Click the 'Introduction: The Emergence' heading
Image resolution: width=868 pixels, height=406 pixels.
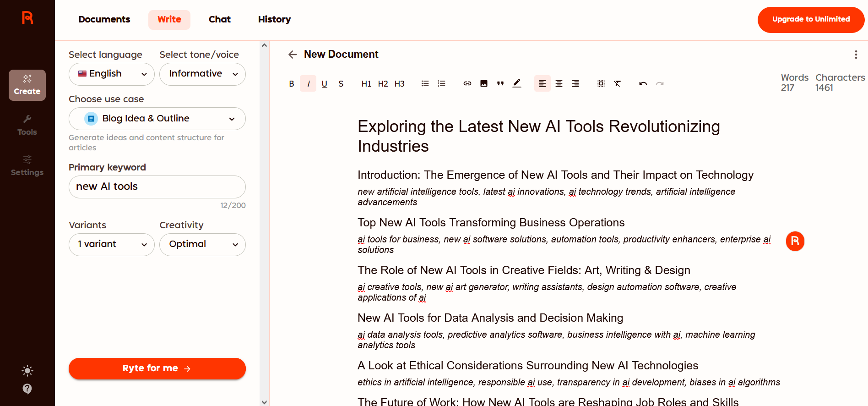pyautogui.click(x=555, y=175)
